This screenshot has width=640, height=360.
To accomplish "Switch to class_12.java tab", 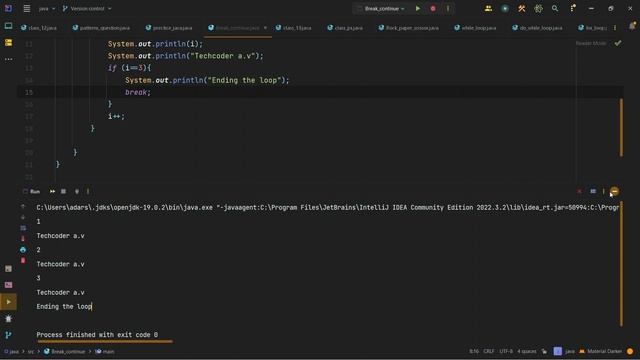I will 39,28.
